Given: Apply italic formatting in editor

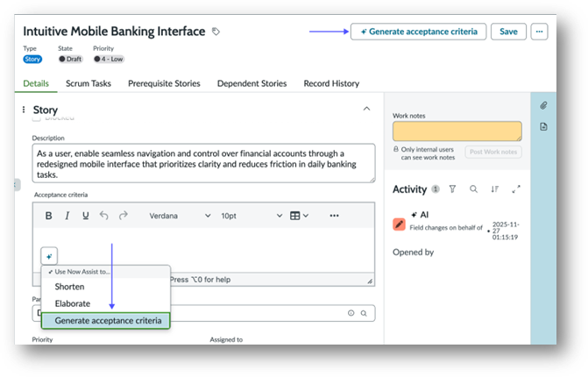Looking at the screenshot, I should pos(67,216).
